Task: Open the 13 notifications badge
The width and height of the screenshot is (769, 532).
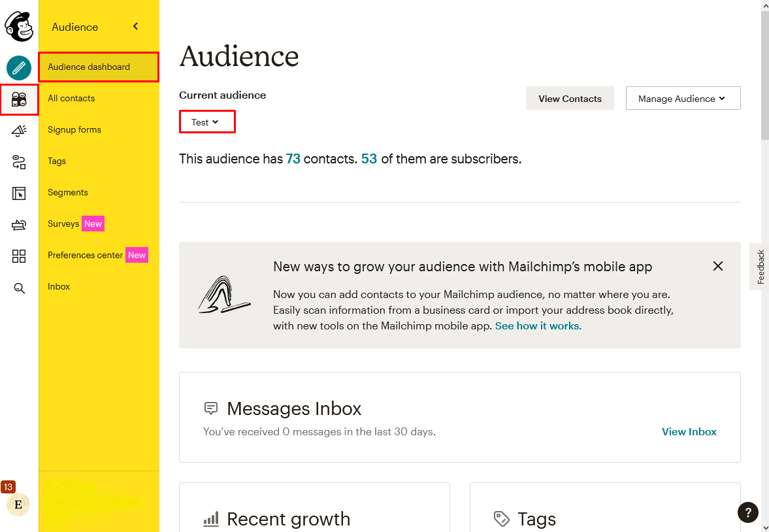Action: pos(8,487)
